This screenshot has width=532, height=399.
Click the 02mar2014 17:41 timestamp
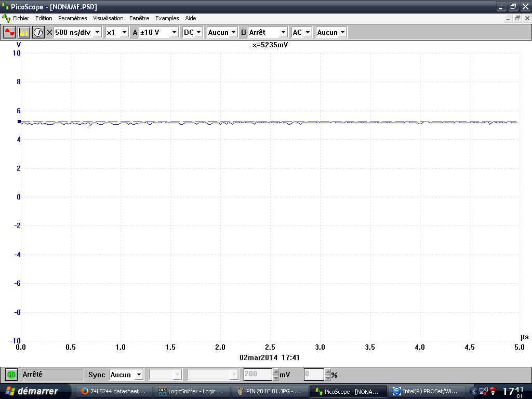click(x=270, y=357)
